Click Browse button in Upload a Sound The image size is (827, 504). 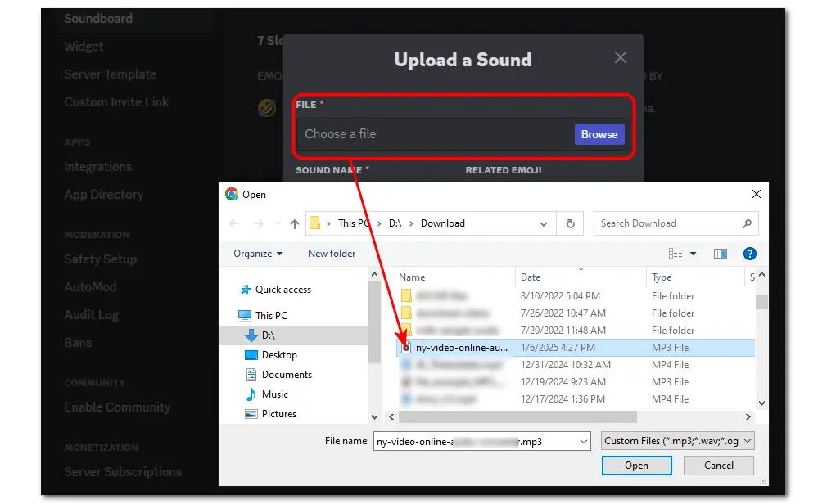599,134
